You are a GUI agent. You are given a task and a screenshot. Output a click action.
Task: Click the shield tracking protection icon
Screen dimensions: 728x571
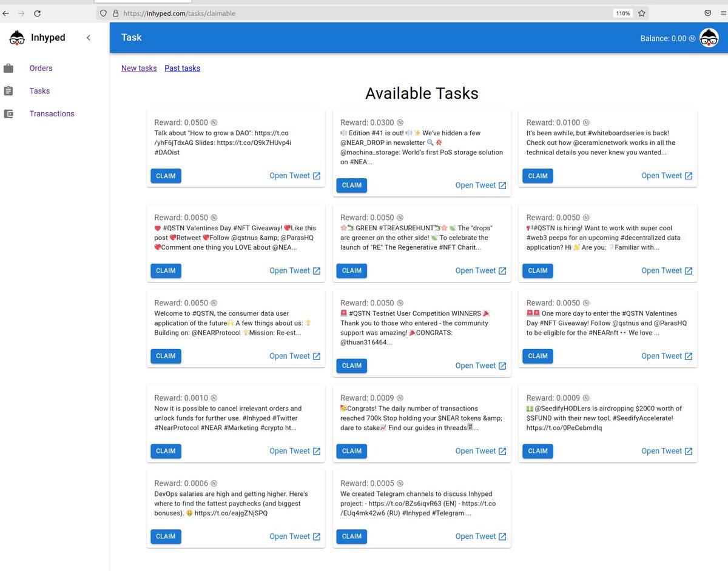pyautogui.click(x=103, y=13)
